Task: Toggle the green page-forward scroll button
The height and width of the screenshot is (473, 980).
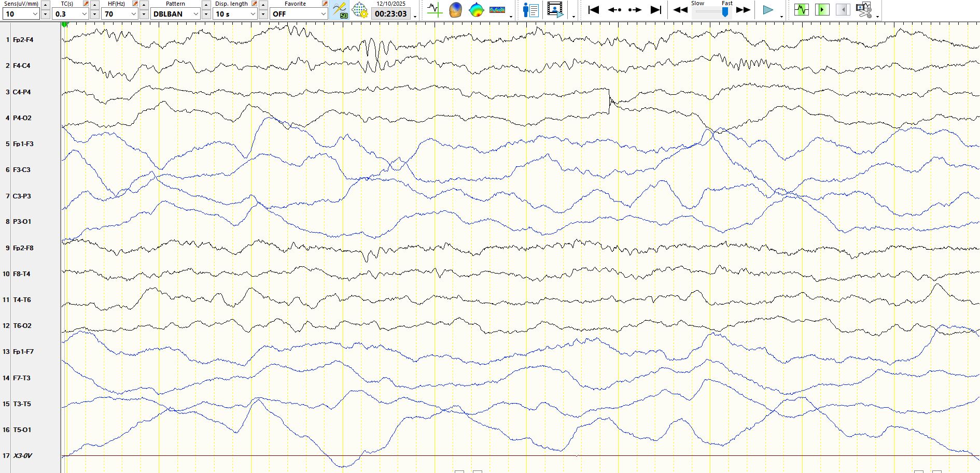Action: [822, 10]
